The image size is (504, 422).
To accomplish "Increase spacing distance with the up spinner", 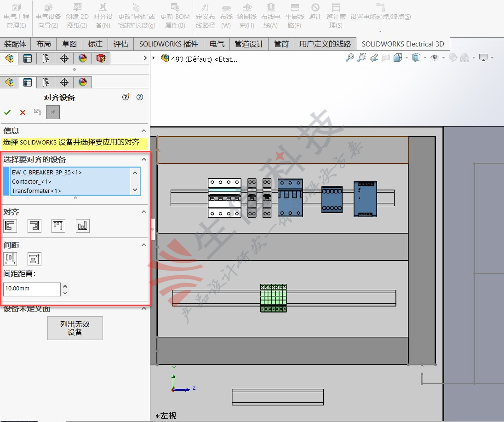I will (65, 286).
